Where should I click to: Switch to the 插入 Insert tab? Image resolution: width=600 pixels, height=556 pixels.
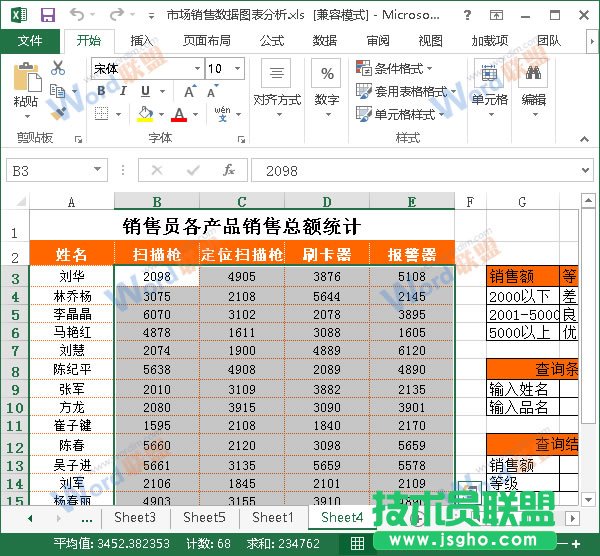tap(142, 41)
